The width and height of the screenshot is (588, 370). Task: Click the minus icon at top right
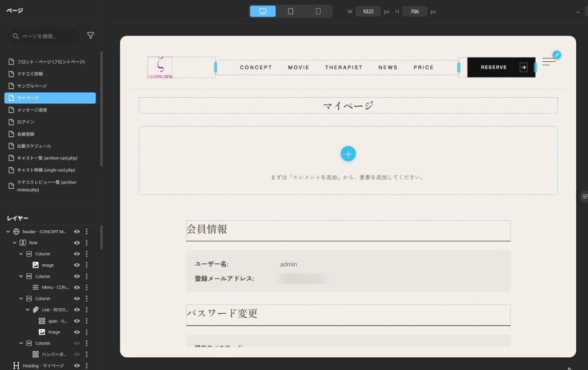point(578,12)
